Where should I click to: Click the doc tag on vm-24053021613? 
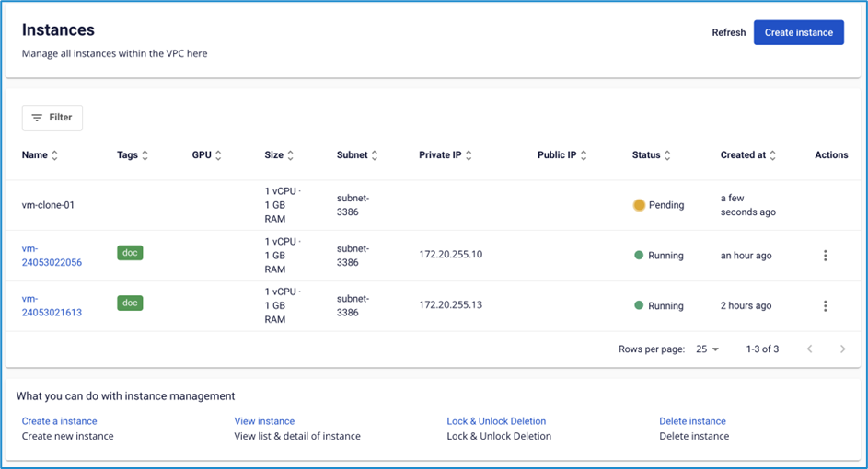[x=130, y=303]
